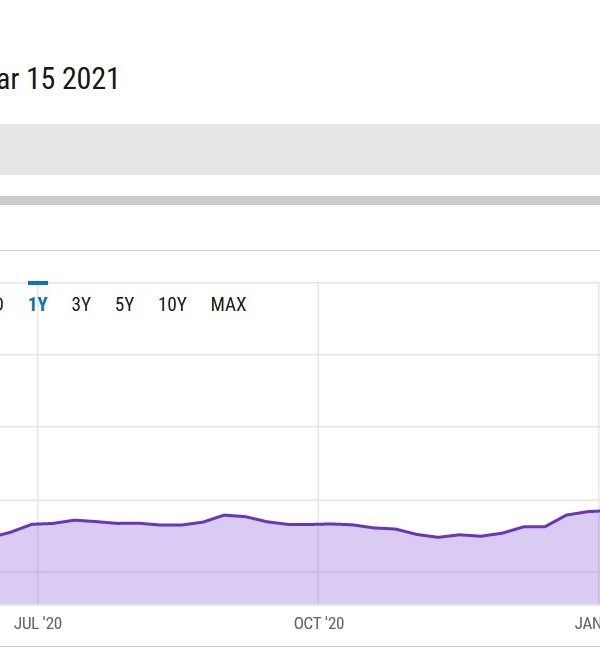Click the light gray banner bar
The width and height of the screenshot is (600, 664).
tap(300, 149)
